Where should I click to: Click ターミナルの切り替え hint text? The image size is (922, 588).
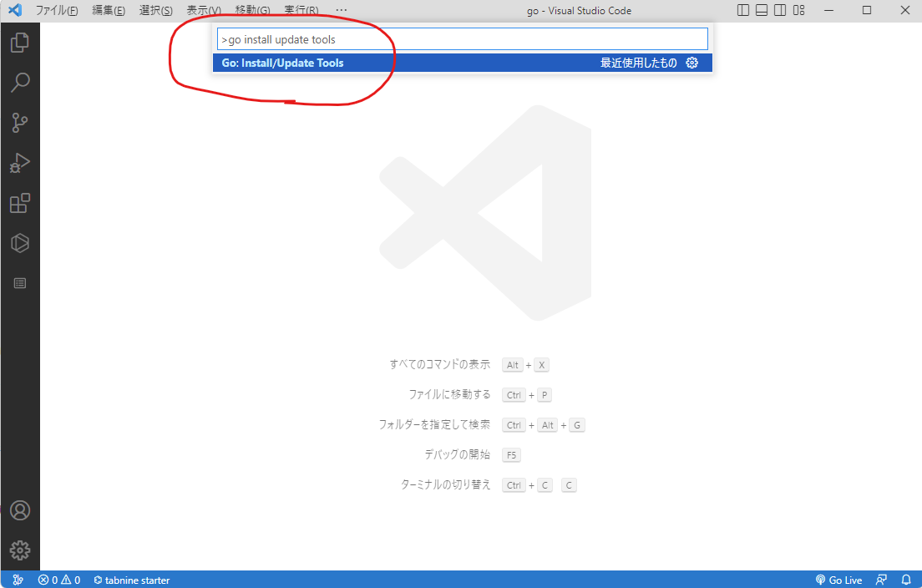tap(446, 484)
